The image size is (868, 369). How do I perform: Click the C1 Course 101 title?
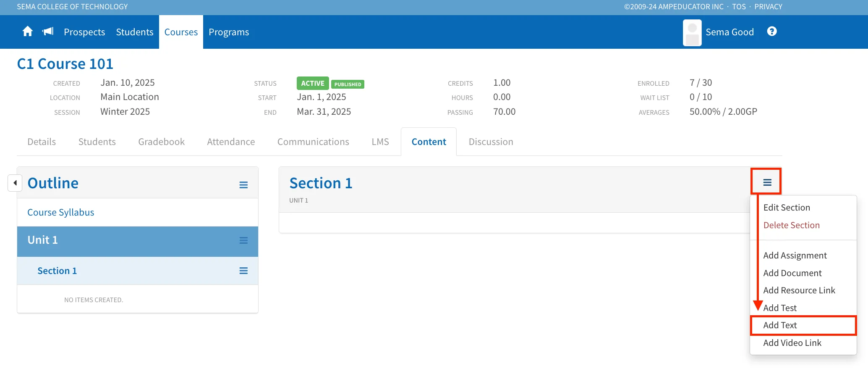(x=65, y=64)
